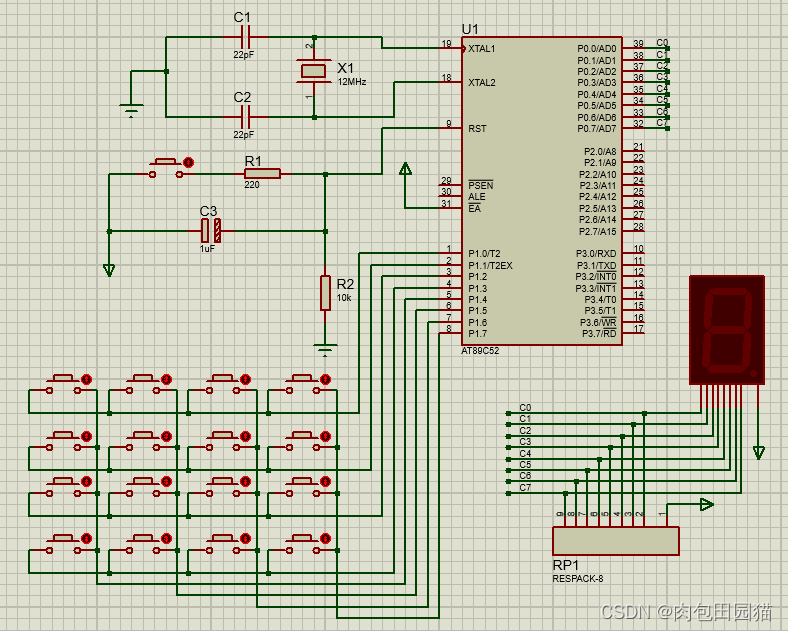Viewport: 788px width, 631px height.
Task: Select resistor R2 body
Action: (325, 292)
